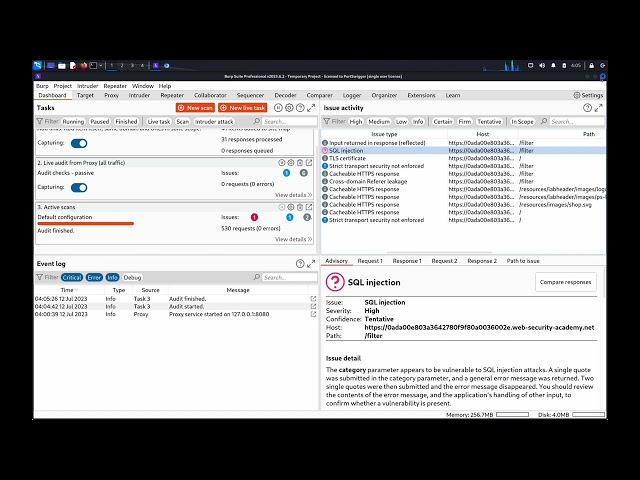Image resolution: width=640 pixels, height=480 pixels.
Task: Click the Issue type column header
Action: point(384,134)
